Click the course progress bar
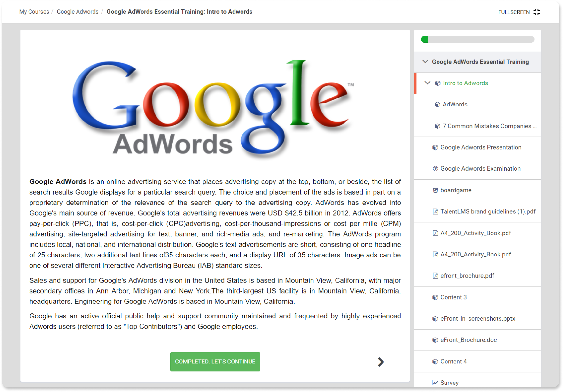The image size is (563, 392). click(477, 39)
